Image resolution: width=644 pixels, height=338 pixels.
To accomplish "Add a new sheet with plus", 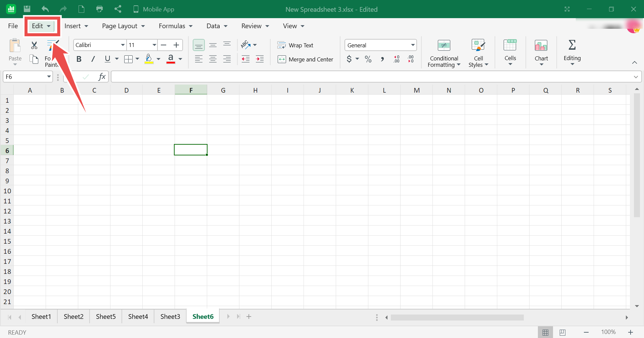I will (x=249, y=317).
